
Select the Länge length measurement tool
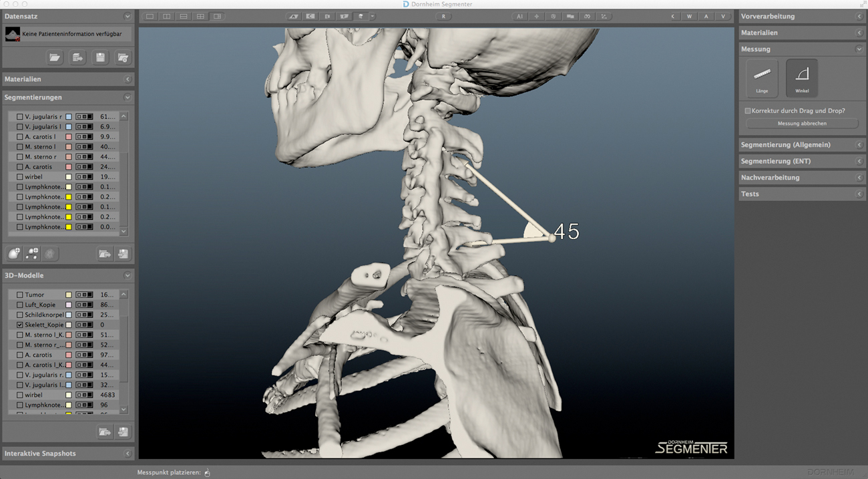coord(762,77)
